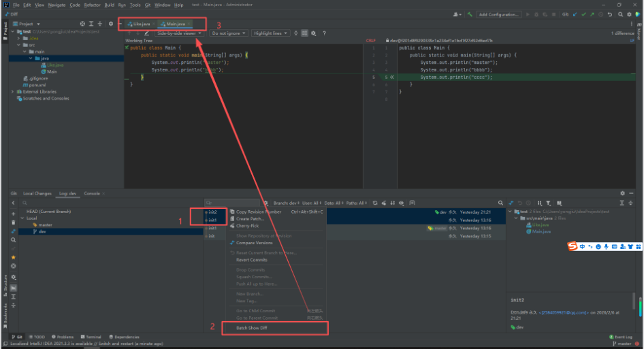Expand the .idea folder in project tree
Screen dimensions: 644x349
18,38
